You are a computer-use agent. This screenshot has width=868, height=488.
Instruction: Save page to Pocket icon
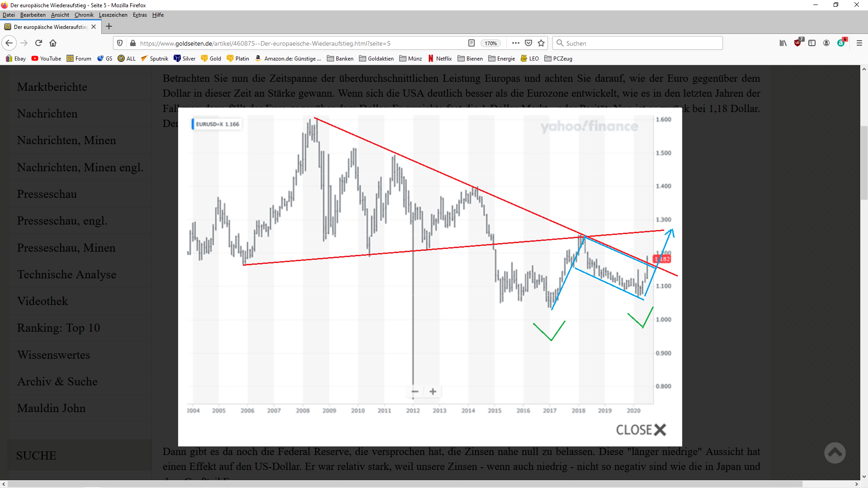tap(528, 43)
